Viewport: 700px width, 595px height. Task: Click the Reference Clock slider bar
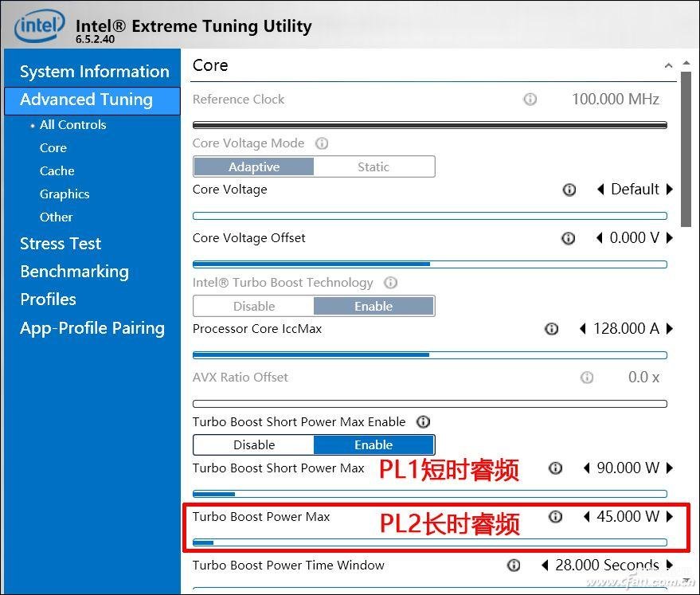tap(430, 125)
